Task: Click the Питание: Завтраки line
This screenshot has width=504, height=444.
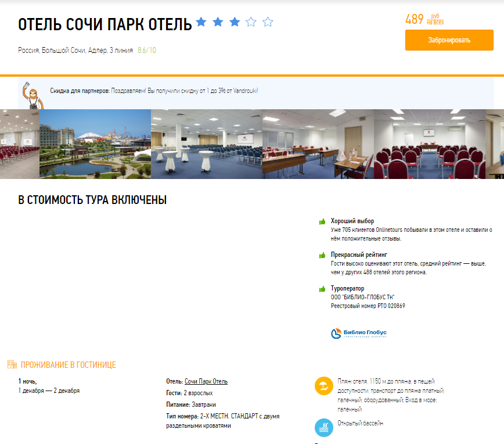Action: [x=191, y=404]
